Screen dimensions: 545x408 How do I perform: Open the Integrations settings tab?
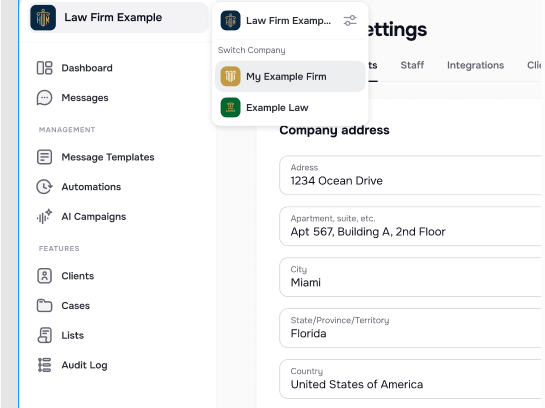pos(475,65)
